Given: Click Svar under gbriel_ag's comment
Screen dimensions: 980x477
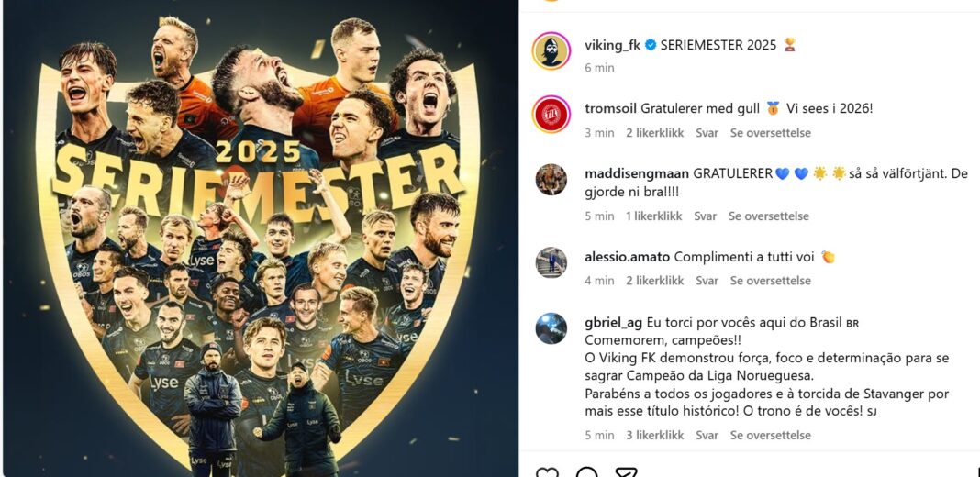Looking at the screenshot, I should (707, 436).
